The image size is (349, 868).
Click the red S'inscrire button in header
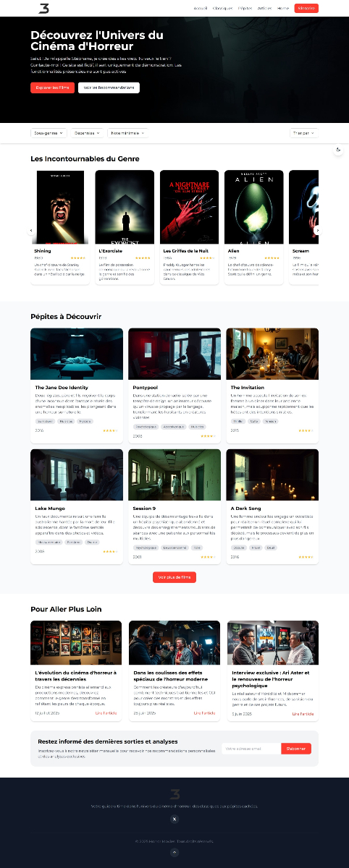coord(306,8)
